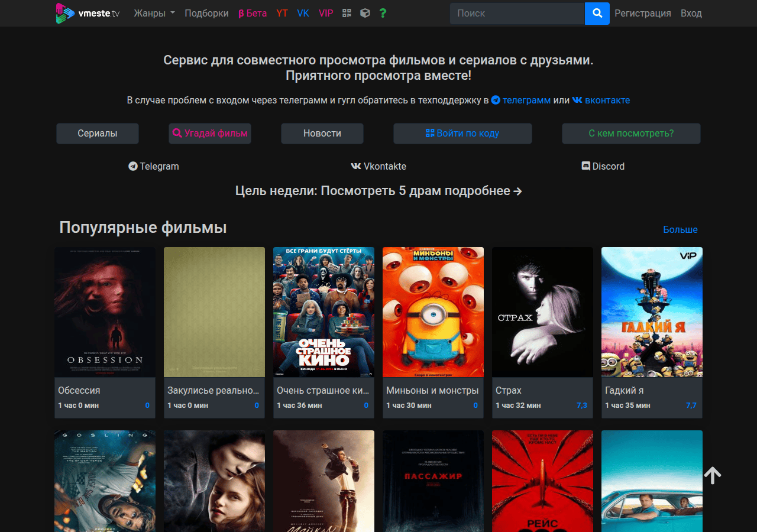Open the Вход login link
757x532 pixels.
(691, 13)
